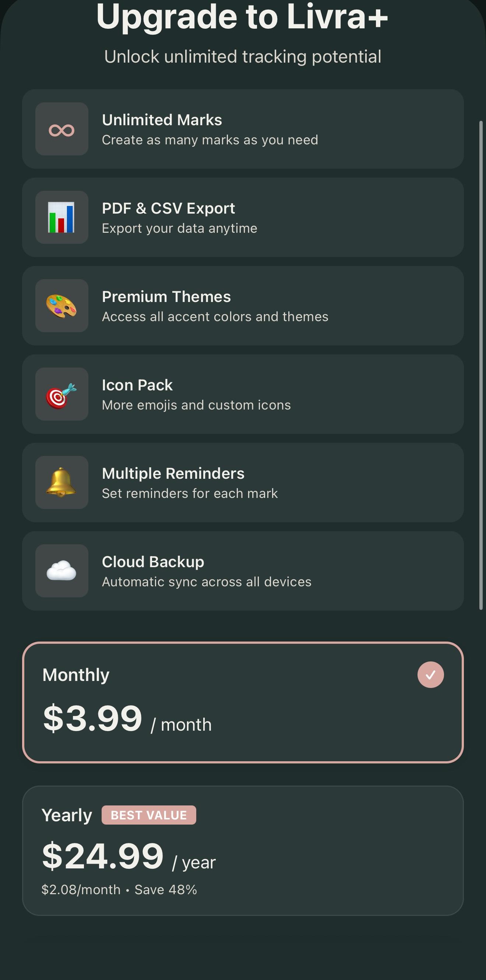Open the Premium Themes feature details
The width and height of the screenshot is (486, 980).
(243, 306)
